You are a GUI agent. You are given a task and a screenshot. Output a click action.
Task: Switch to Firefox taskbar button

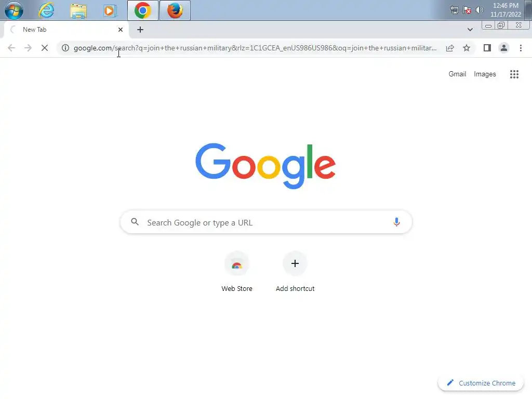point(175,10)
